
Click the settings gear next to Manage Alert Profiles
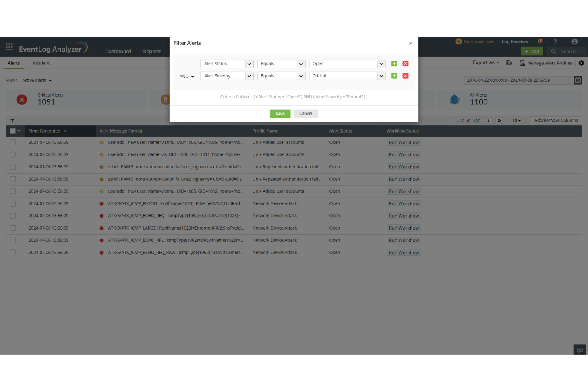[x=581, y=63]
